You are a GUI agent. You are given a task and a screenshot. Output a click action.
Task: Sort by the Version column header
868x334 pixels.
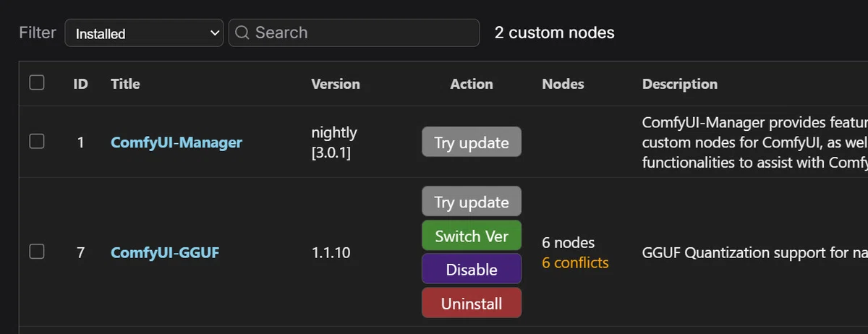pyautogui.click(x=336, y=84)
